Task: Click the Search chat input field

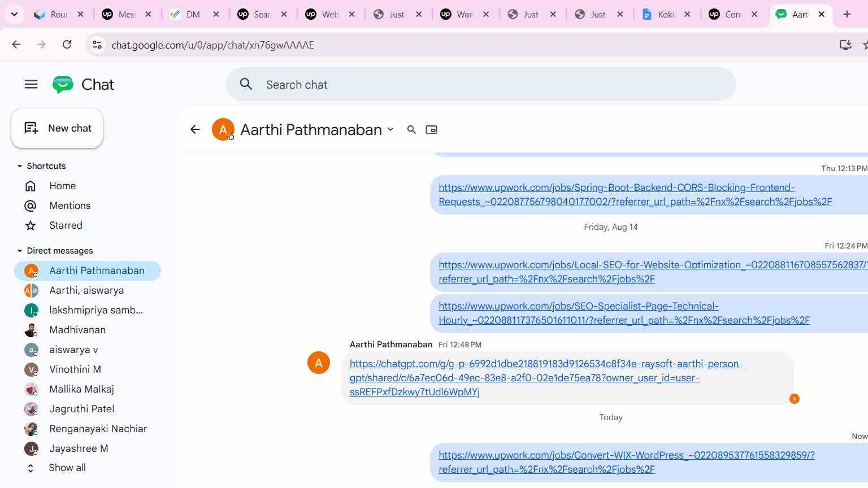Action: point(480,85)
